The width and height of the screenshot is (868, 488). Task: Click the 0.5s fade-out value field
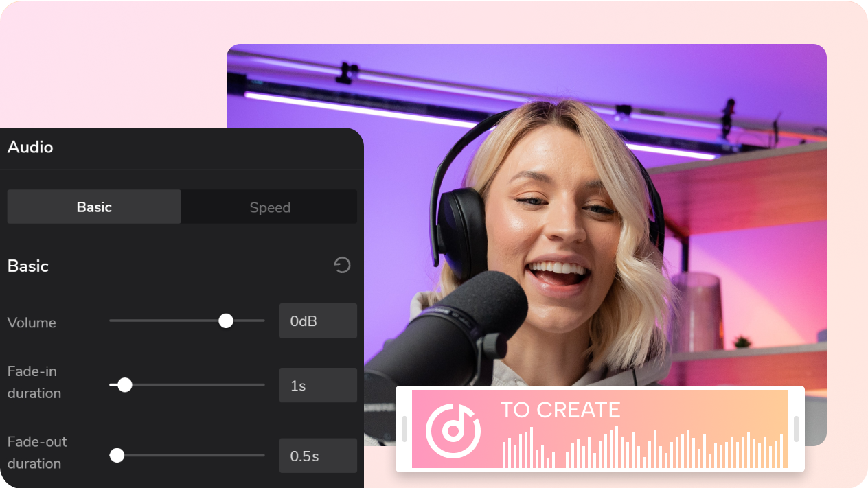point(318,456)
